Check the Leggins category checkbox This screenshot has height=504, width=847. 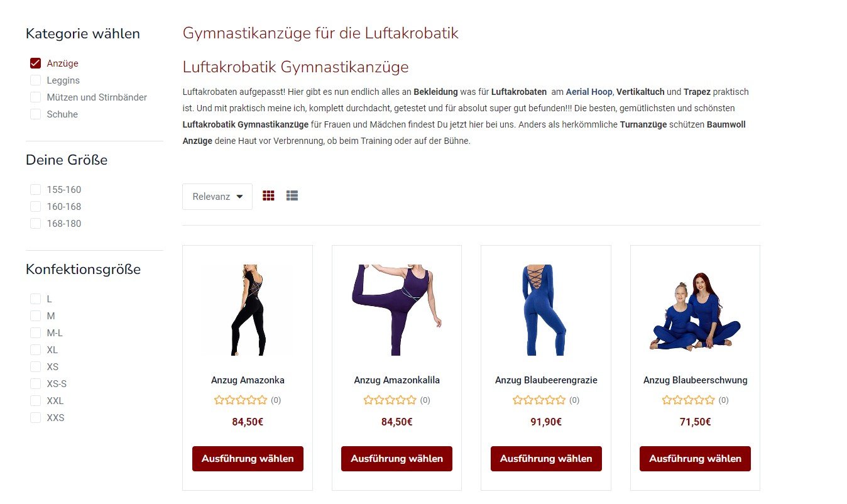tap(35, 80)
